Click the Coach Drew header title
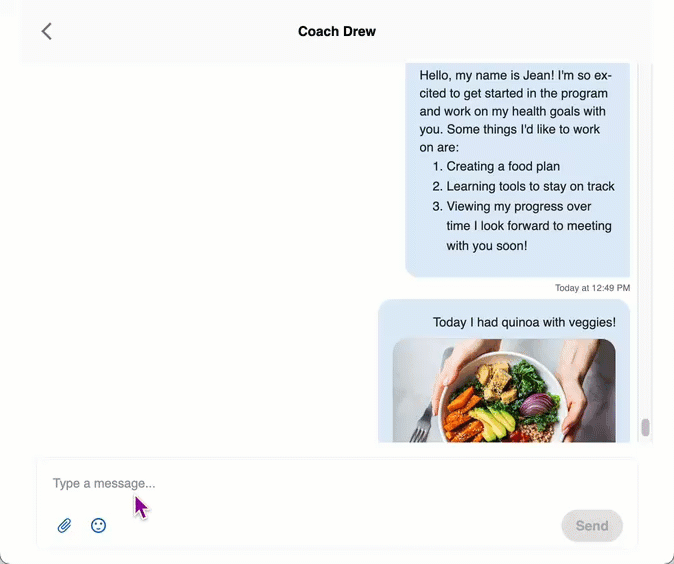This screenshot has height=564, width=674. tap(337, 31)
